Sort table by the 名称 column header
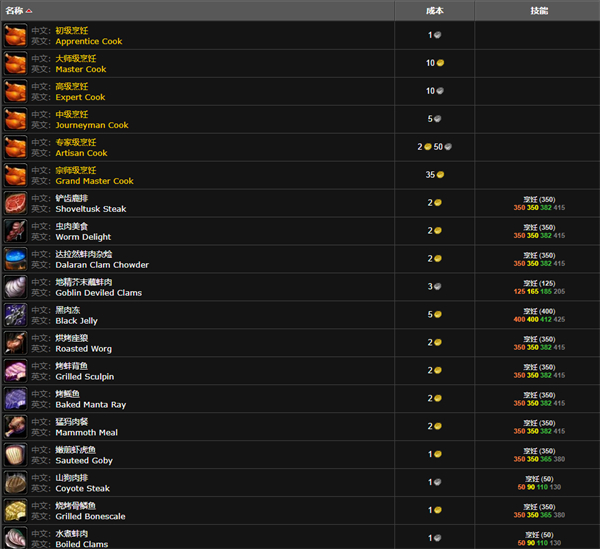The height and width of the screenshot is (549, 600). pos(20,10)
